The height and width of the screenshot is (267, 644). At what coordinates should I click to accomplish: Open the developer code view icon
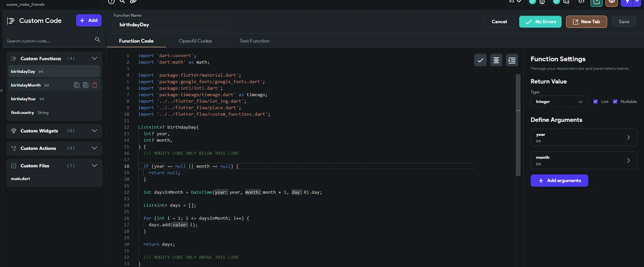click(x=581, y=2)
